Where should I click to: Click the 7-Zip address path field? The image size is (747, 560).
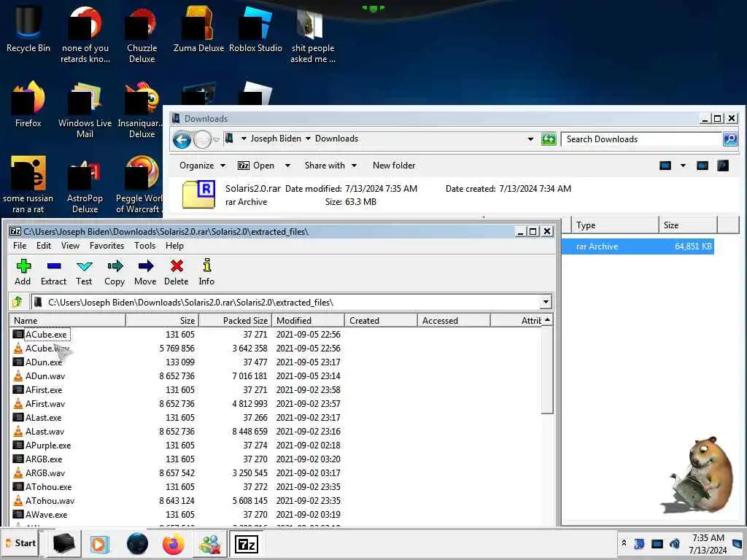286,302
